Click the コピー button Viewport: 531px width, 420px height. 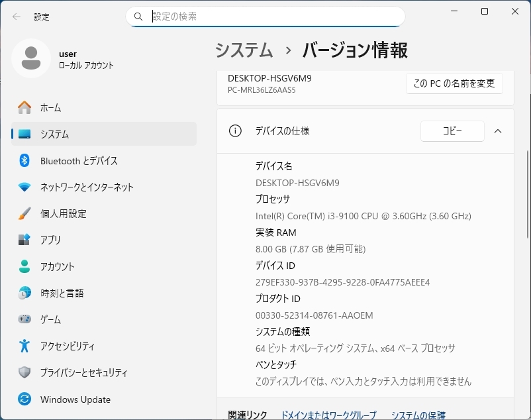coord(452,131)
